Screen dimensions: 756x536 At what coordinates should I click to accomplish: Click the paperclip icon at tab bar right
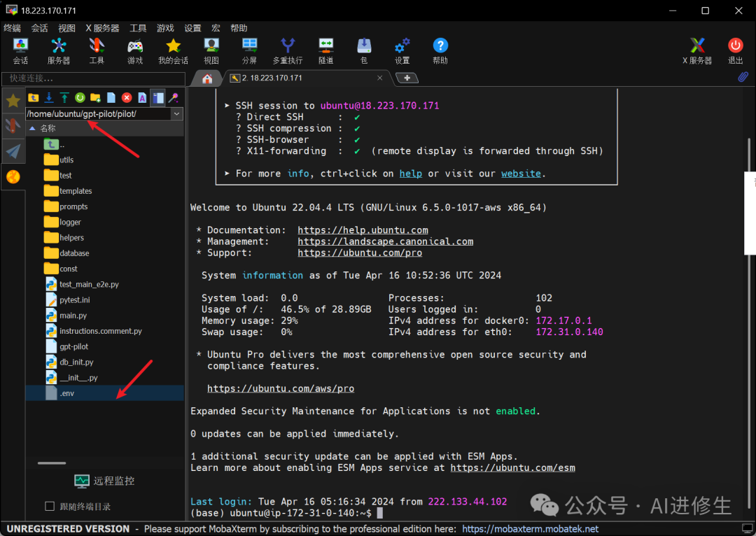pyautogui.click(x=743, y=77)
